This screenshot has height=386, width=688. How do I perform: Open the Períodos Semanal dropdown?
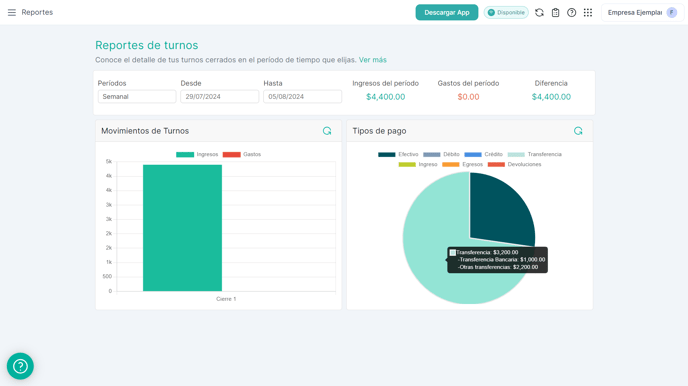(x=137, y=96)
